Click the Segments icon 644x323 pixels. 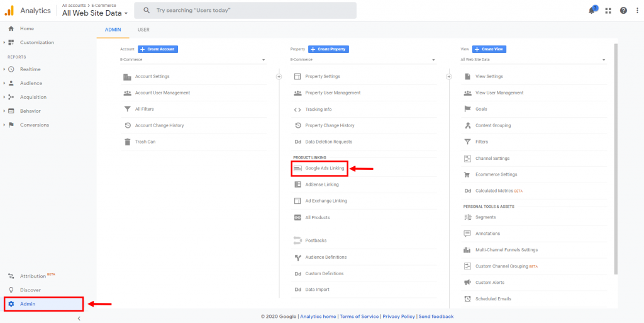[467, 217]
